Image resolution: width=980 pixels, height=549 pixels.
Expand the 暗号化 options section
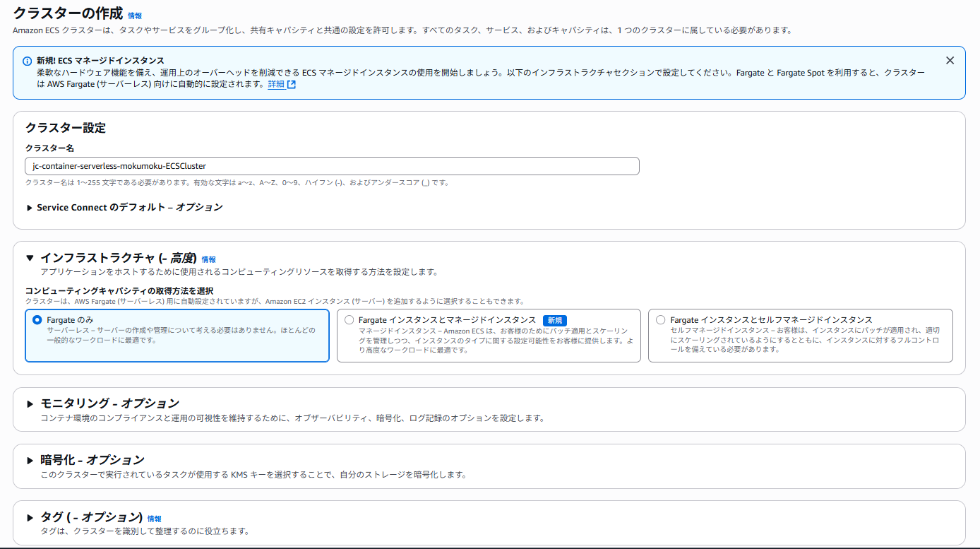30,460
